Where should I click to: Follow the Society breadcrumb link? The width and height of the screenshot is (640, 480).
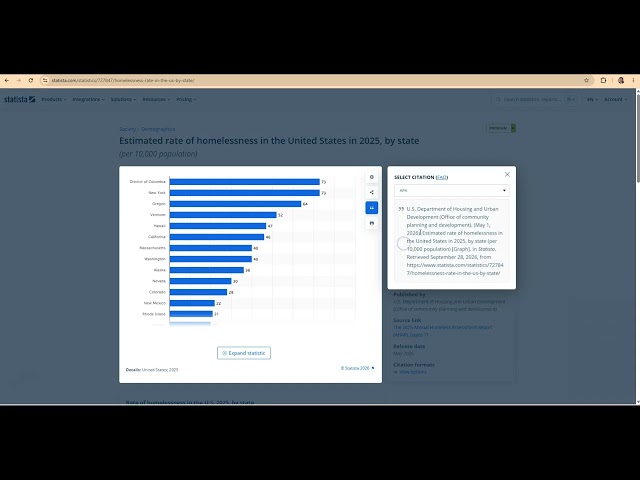[x=127, y=129]
